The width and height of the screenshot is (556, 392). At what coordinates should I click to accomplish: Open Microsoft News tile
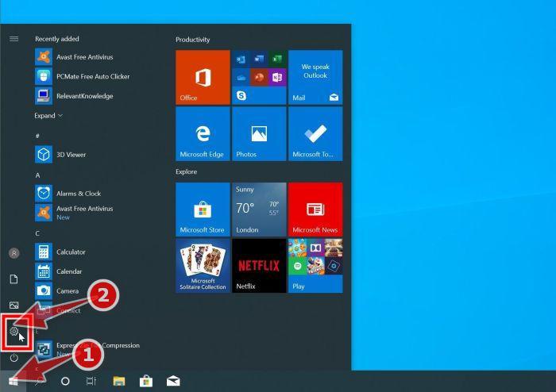click(315, 209)
